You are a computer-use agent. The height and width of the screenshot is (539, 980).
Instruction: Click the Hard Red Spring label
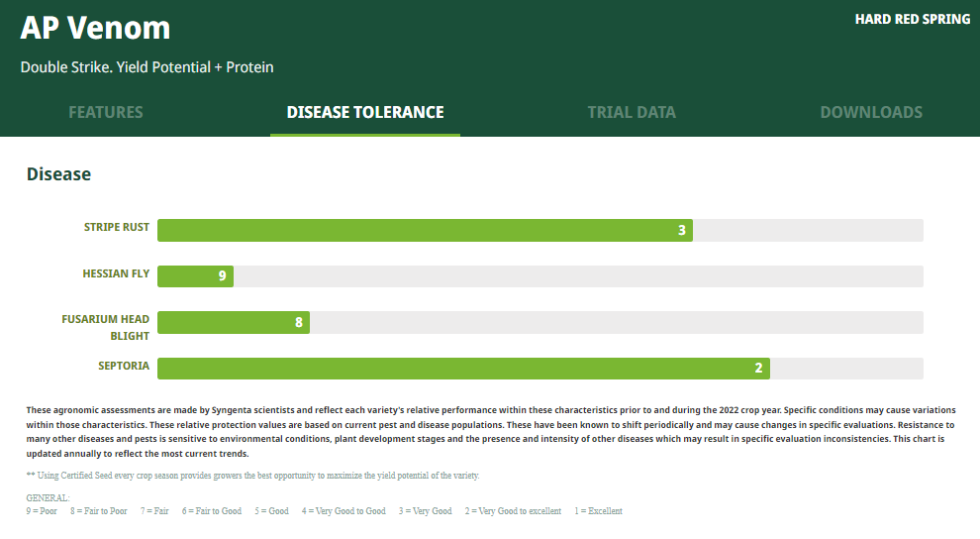913,20
